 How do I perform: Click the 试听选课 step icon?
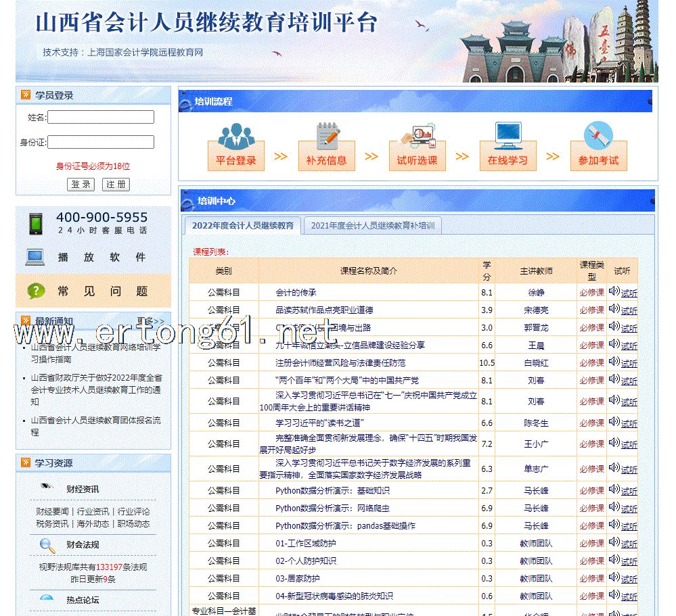(417, 135)
